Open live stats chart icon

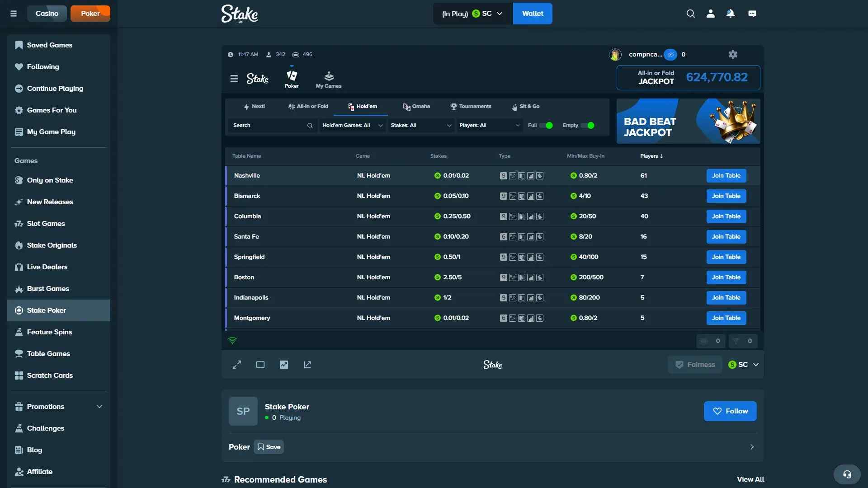284,365
